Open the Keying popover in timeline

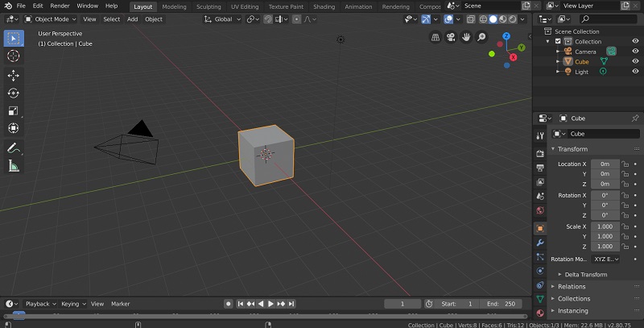pyautogui.click(x=72, y=304)
